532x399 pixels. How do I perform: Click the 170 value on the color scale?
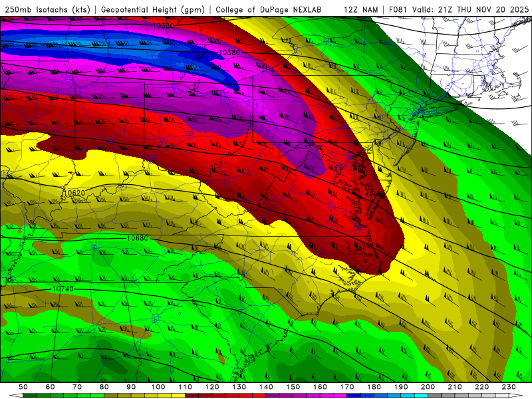pos(347,387)
